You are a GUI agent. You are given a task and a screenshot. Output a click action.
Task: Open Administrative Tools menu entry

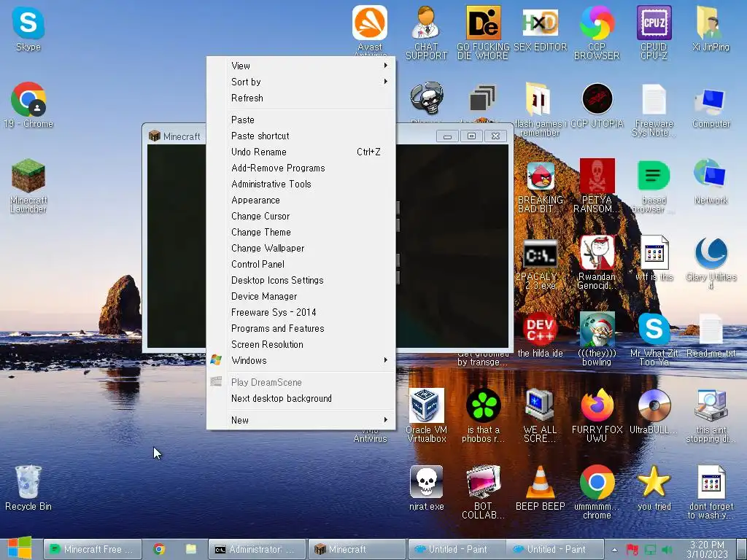(301, 184)
